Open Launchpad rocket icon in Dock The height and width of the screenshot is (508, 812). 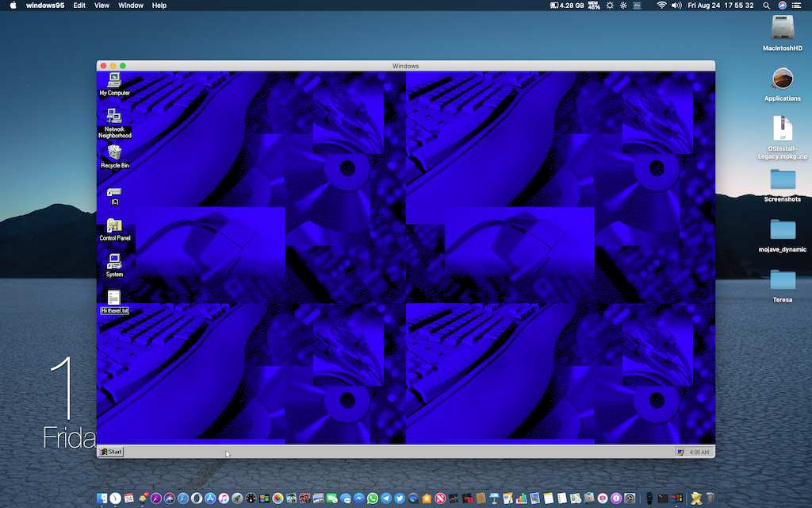(x=237, y=498)
